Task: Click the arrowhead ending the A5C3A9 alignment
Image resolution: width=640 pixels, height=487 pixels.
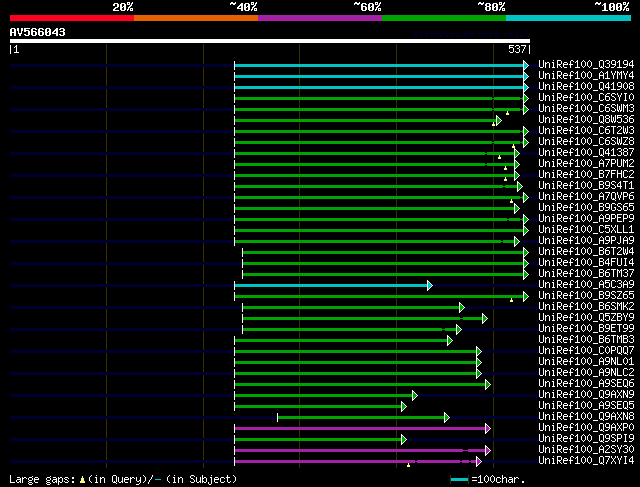Action: 430,285
